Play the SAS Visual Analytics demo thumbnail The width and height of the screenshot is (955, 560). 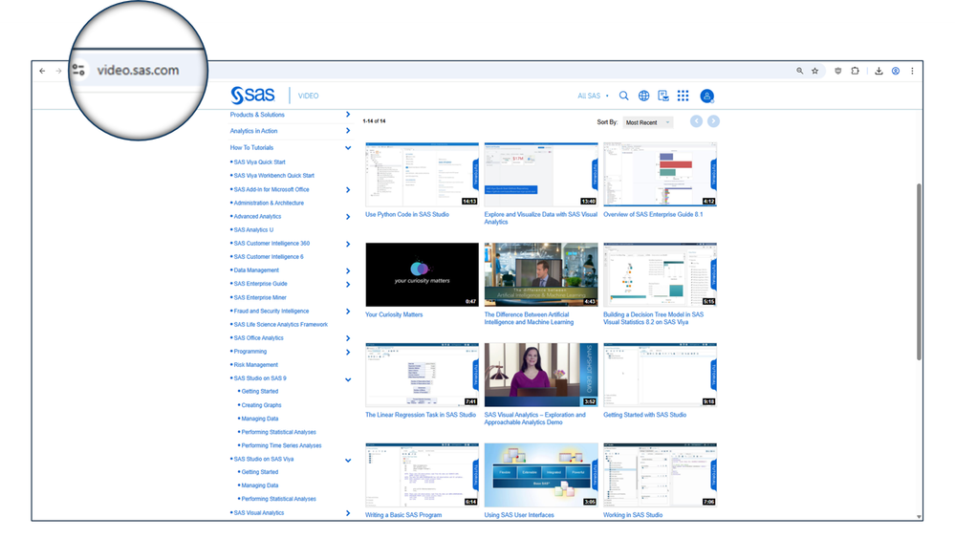pyautogui.click(x=541, y=375)
